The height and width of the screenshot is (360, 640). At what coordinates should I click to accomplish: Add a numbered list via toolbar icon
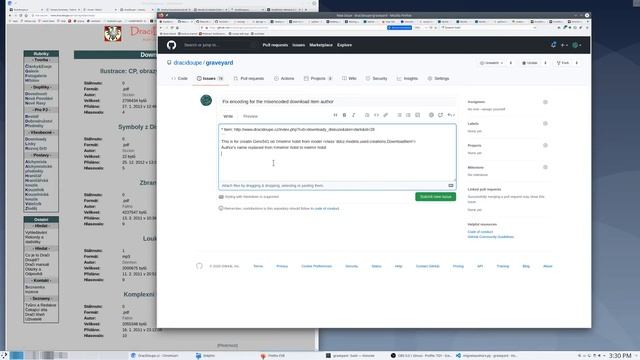tap(408, 115)
